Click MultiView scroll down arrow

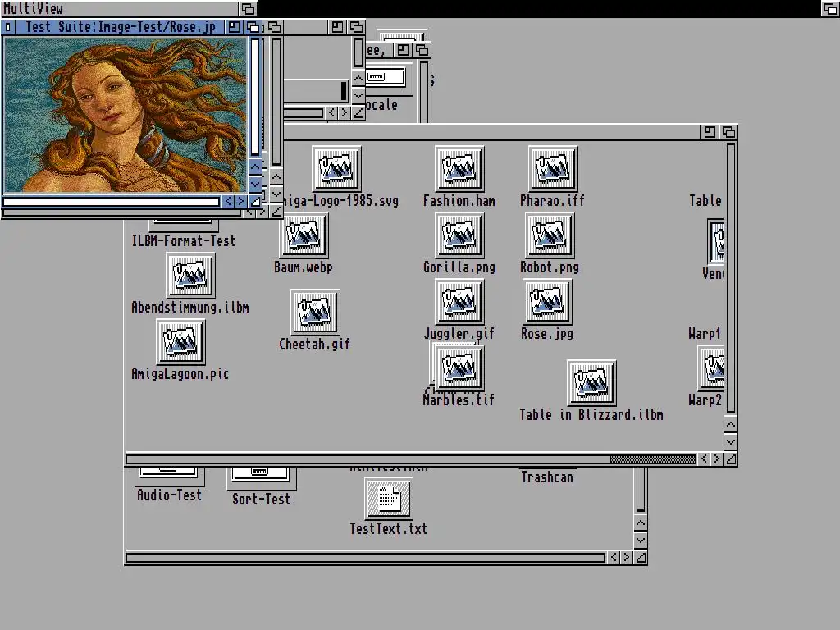(x=255, y=183)
